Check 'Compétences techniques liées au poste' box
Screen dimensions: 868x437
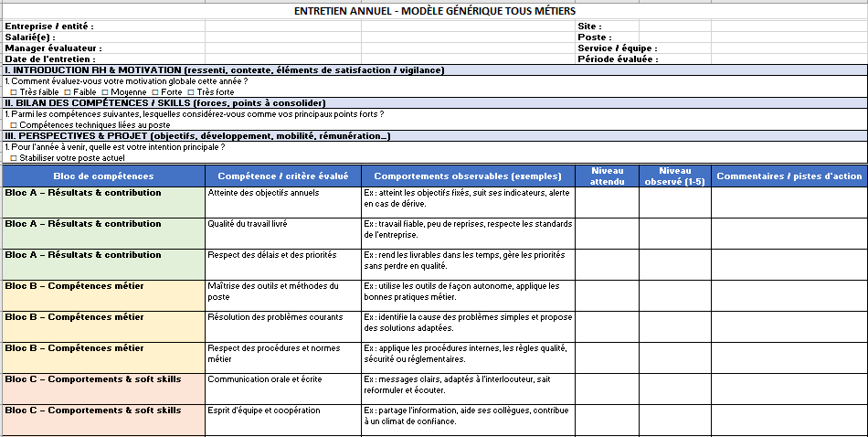point(14,125)
